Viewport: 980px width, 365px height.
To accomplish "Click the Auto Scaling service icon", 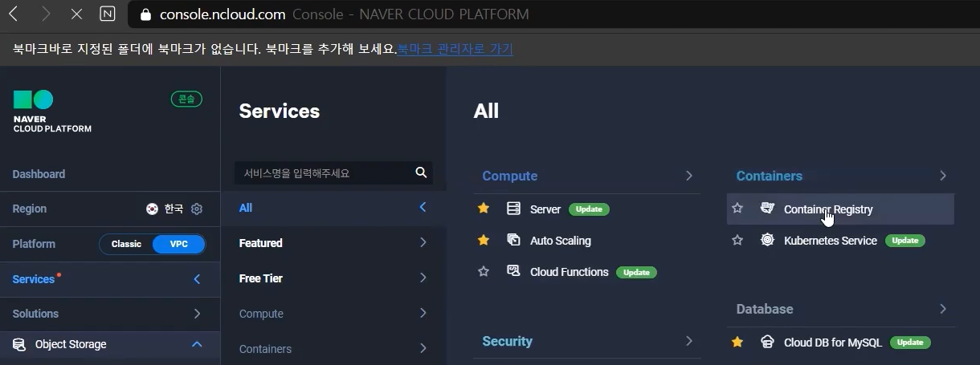I will click(514, 240).
